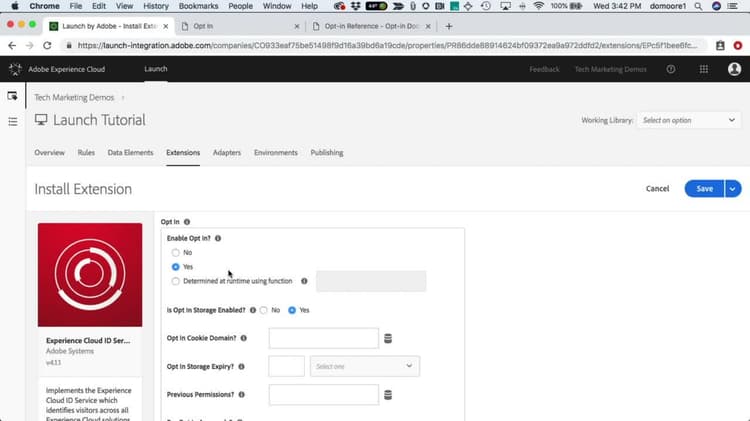Click the Opt In Cookie Domain field

coord(323,338)
